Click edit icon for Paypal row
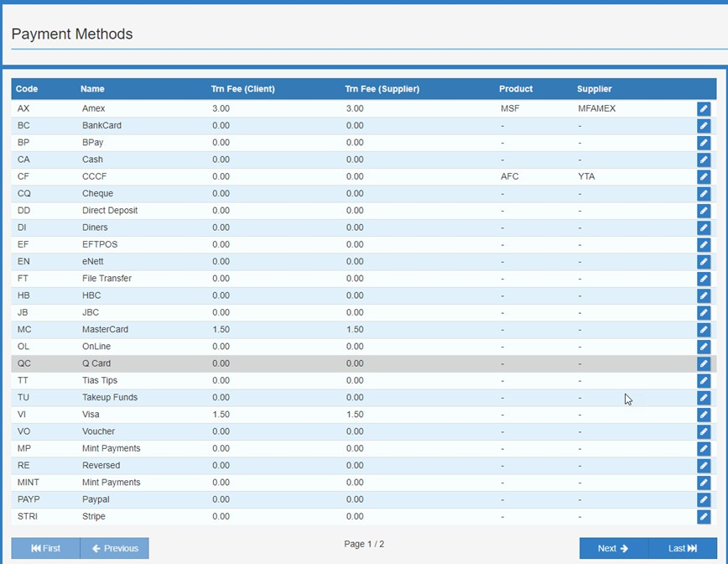This screenshot has width=728, height=564. click(704, 500)
